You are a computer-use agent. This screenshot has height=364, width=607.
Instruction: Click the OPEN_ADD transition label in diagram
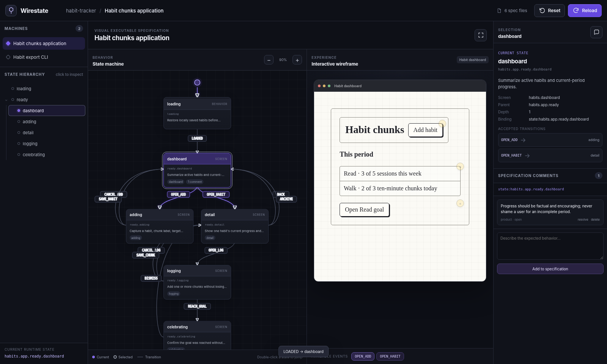point(178,195)
